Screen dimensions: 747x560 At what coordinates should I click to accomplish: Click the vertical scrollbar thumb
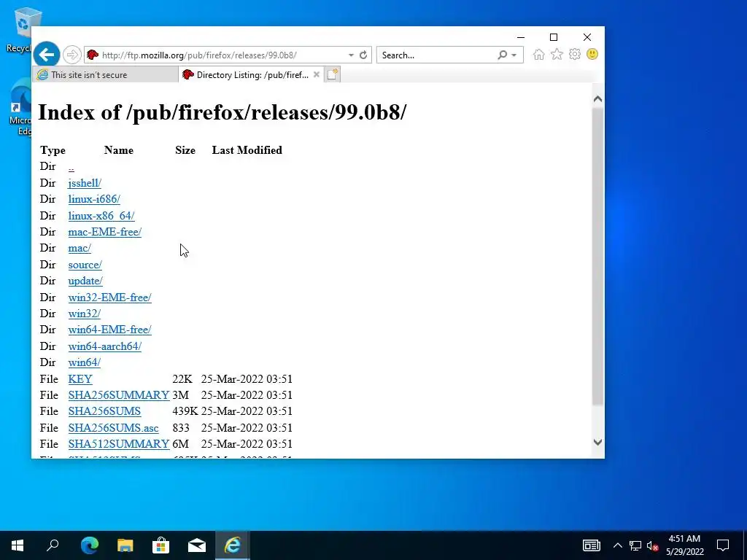(598, 257)
